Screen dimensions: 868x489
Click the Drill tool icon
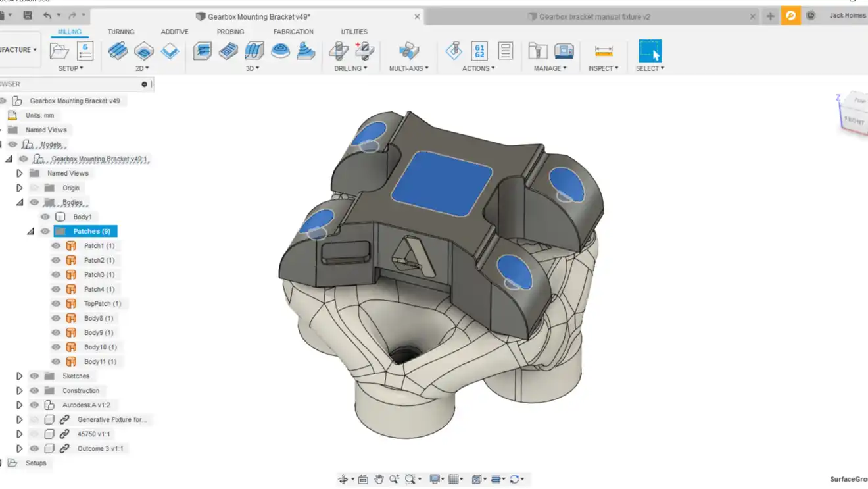[x=339, y=51]
